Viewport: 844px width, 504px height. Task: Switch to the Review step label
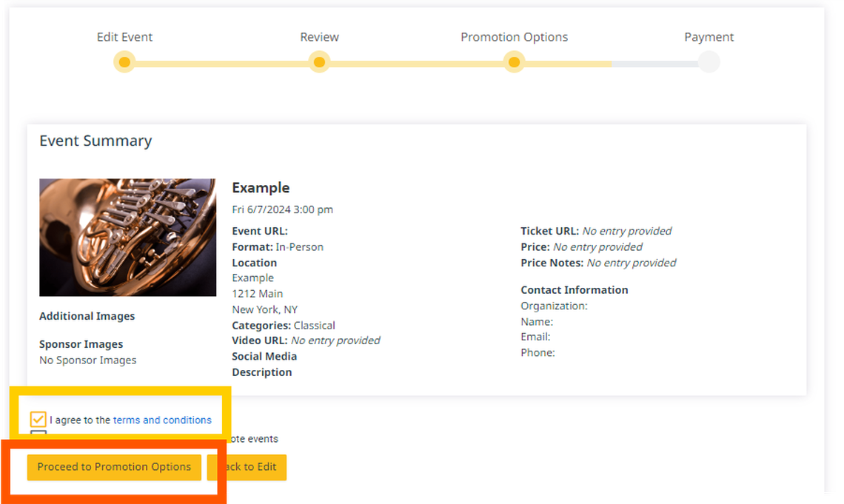click(x=319, y=37)
